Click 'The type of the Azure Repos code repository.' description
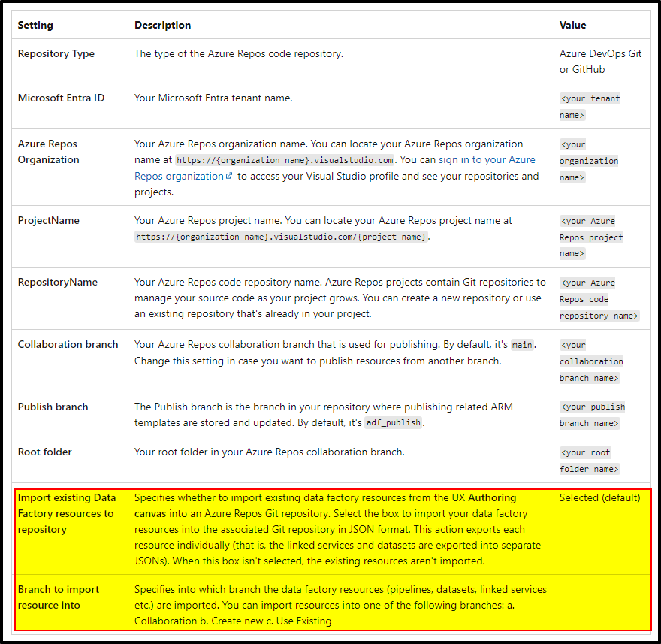 239,54
